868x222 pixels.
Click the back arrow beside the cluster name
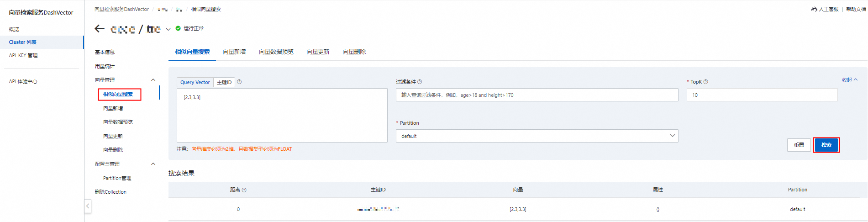point(100,29)
